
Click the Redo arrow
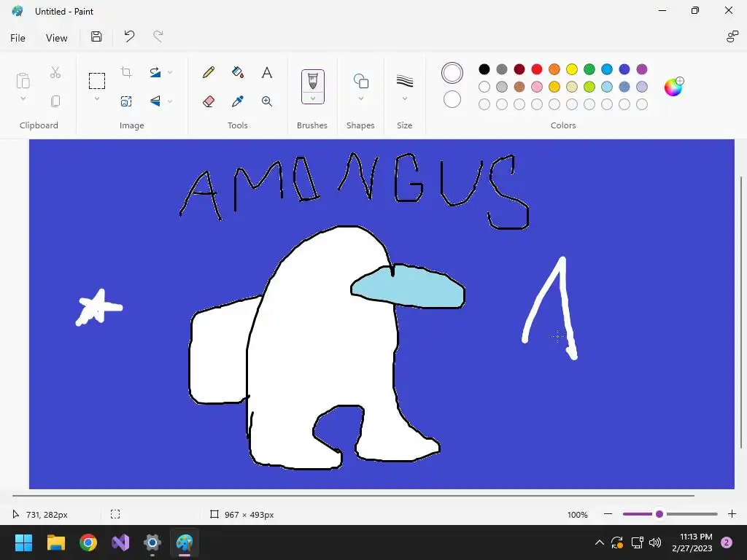158,36
